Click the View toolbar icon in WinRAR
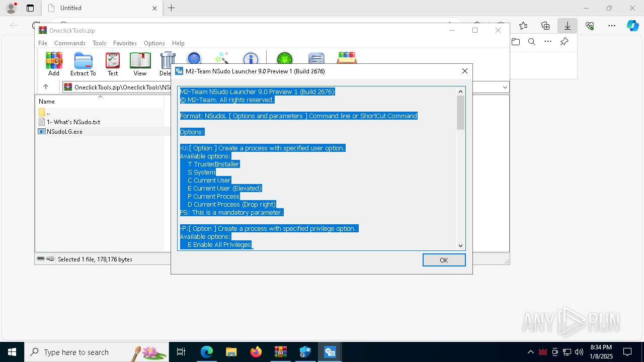Viewport: 644px width, 362px height. 140,64
